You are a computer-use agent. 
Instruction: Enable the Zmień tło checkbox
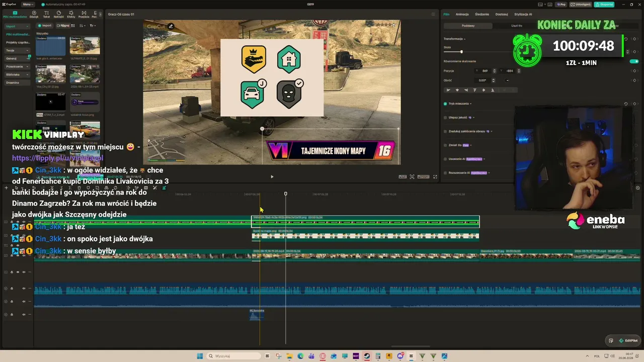pyautogui.click(x=445, y=145)
